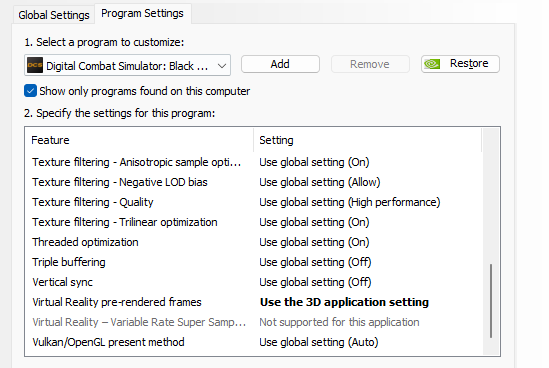Viewport: 549px width, 368px height.
Task: Click the Setting column header
Action: [x=368, y=140]
